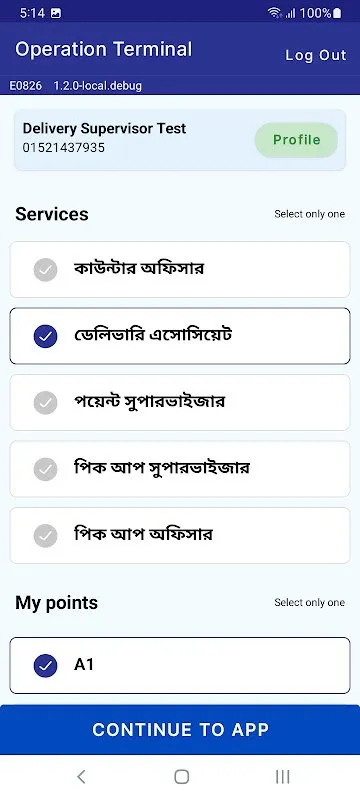
Task: Tap Continue To App button
Action: coord(180,730)
